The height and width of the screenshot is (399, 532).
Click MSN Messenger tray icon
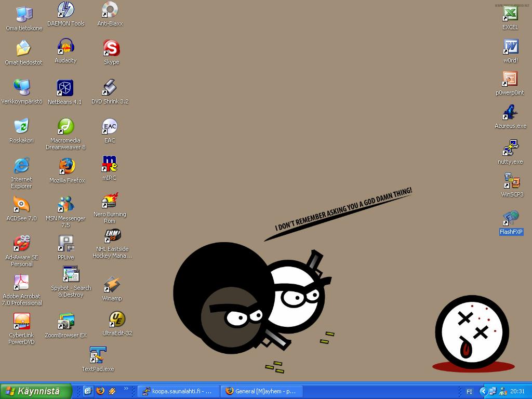(x=503, y=391)
